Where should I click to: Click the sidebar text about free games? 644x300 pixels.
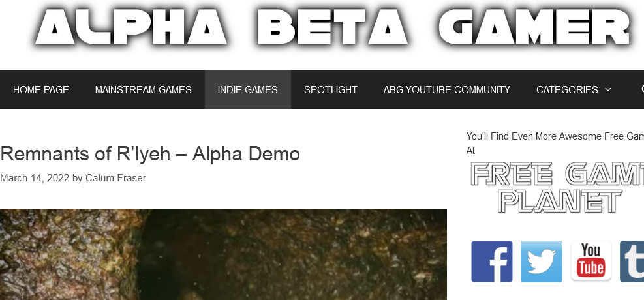coord(555,143)
